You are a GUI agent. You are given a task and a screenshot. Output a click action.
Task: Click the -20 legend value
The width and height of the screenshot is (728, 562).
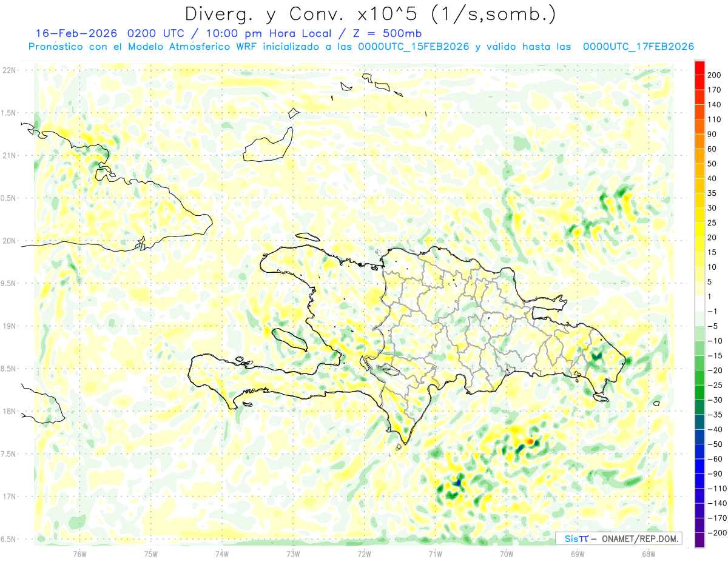point(716,370)
